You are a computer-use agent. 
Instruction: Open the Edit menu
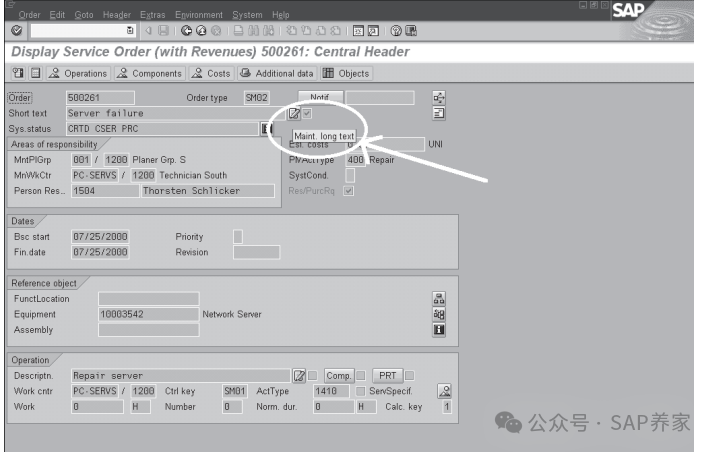tap(57, 15)
